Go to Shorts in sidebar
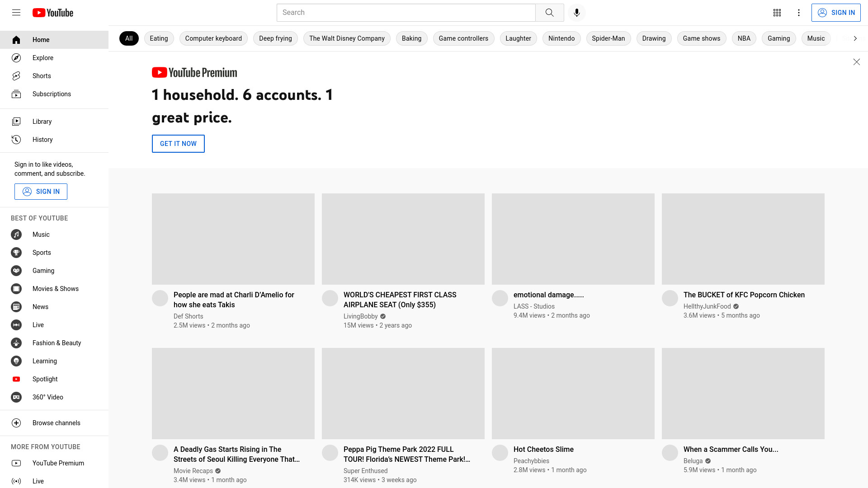Screen dimensions: 868x488 click(54, 76)
